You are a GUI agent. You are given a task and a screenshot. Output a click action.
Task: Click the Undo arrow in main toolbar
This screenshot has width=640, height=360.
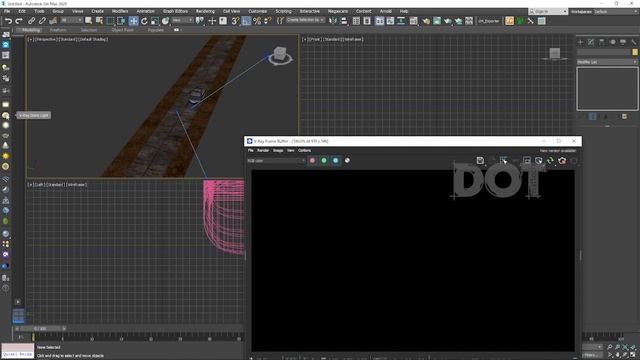coord(8,21)
